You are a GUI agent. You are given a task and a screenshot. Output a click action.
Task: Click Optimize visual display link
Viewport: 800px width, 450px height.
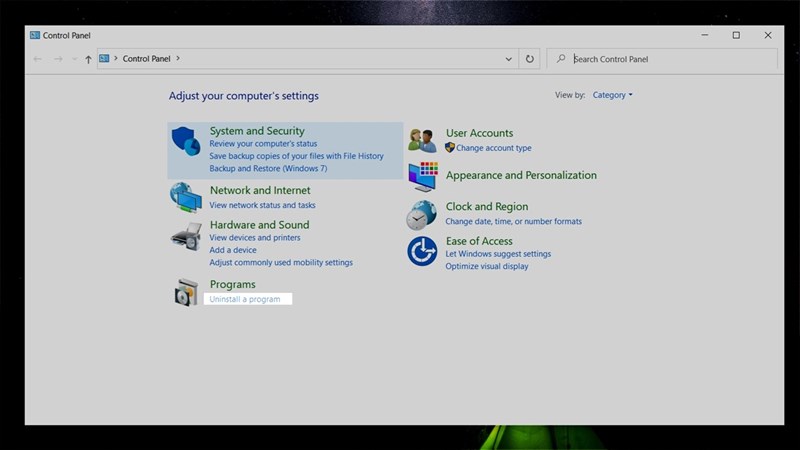tap(487, 266)
